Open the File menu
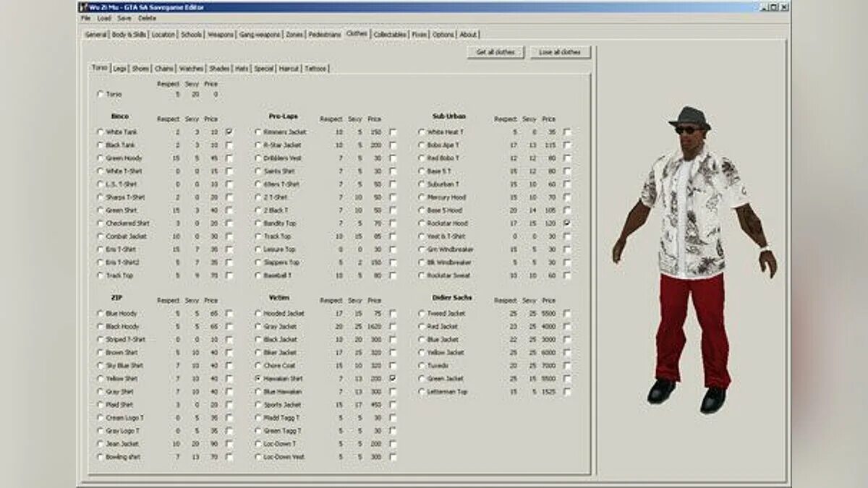The width and height of the screenshot is (868, 488). point(85,17)
